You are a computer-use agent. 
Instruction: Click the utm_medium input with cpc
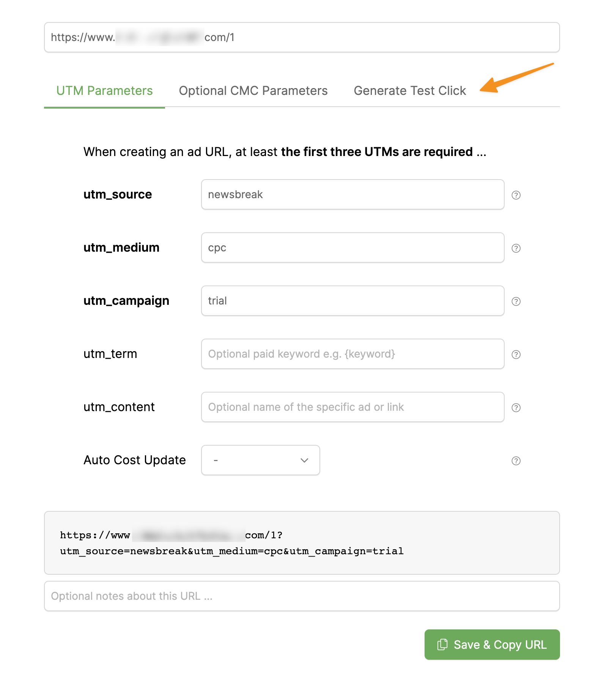point(352,248)
